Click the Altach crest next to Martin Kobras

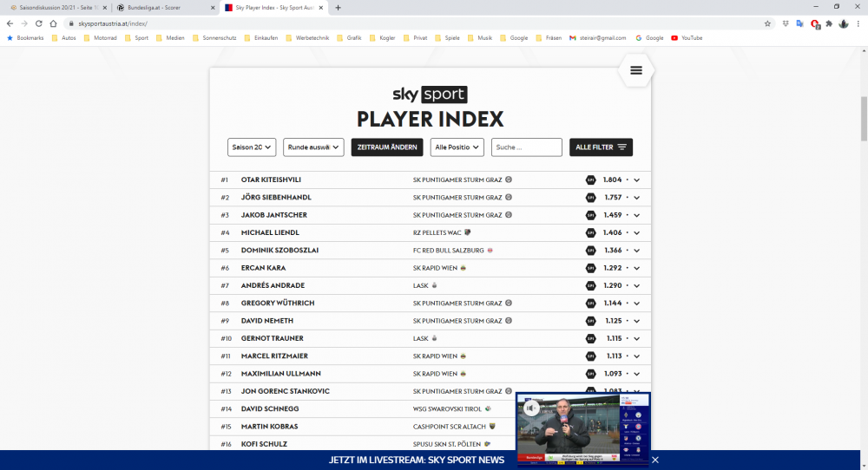[493, 427]
